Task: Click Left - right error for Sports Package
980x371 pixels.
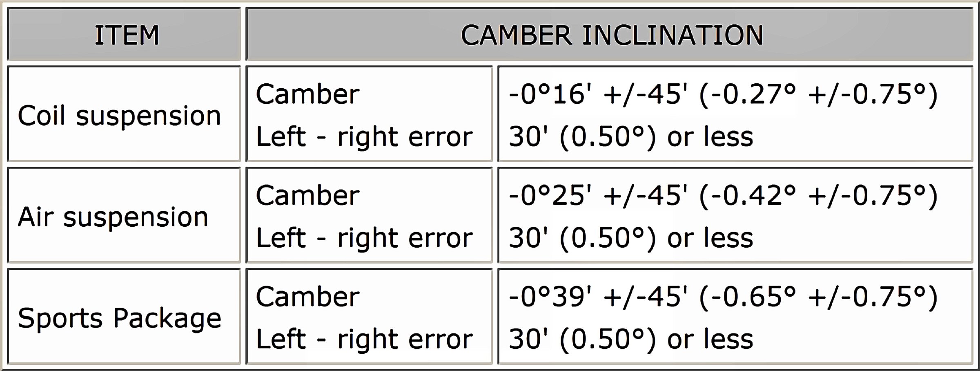Action: point(364,339)
